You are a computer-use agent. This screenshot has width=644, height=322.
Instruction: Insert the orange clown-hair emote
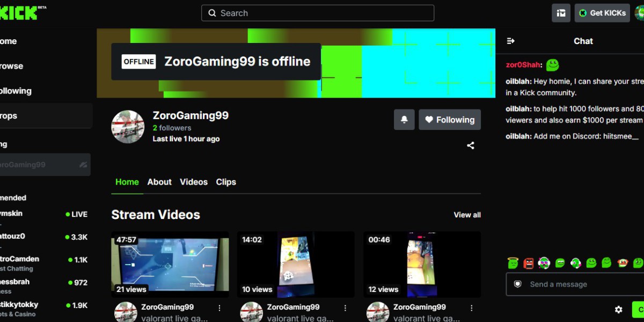(x=623, y=263)
